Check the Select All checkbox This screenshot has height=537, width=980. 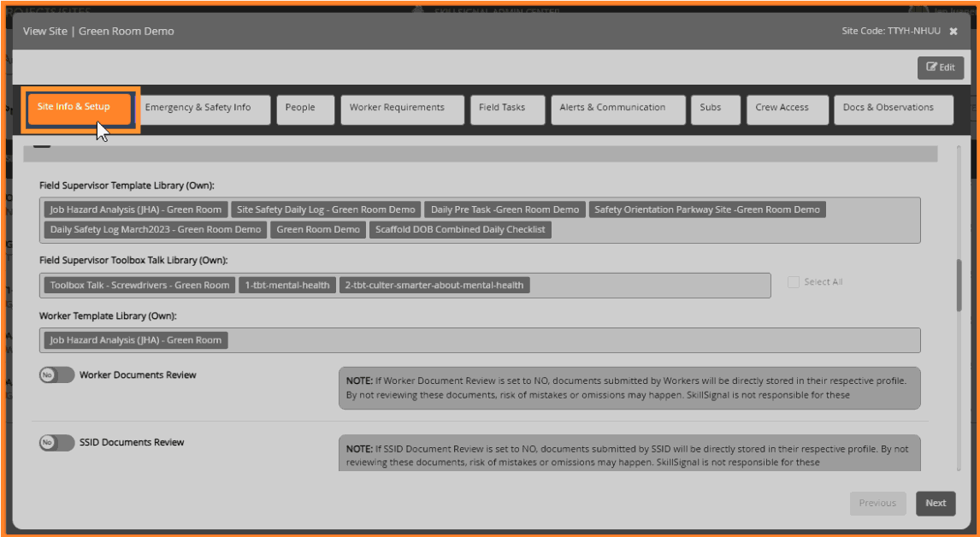tap(794, 282)
